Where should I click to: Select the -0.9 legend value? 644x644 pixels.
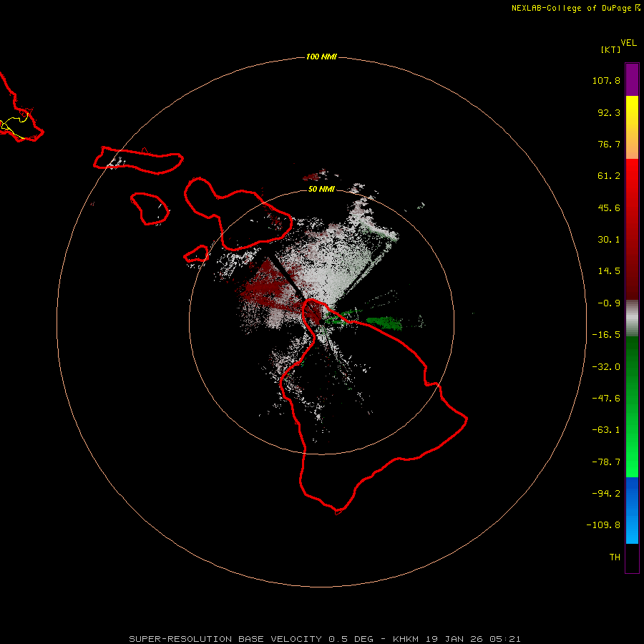pos(609,303)
